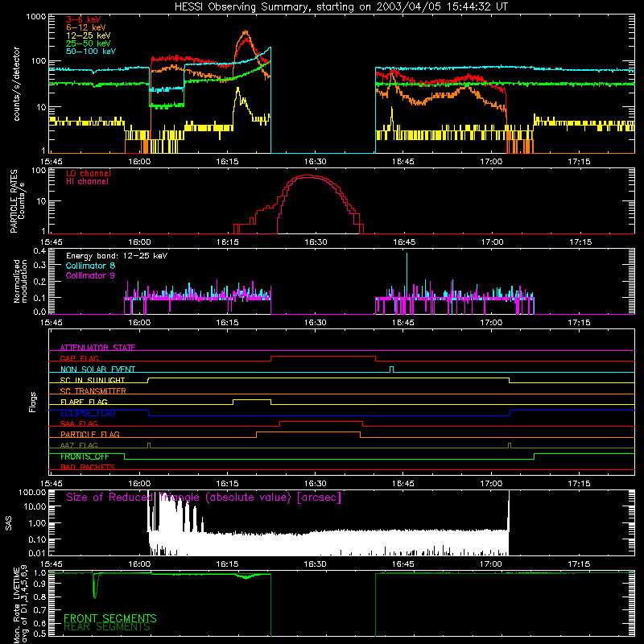The height and width of the screenshot is (644, 644).
Task: Click the FLARE_FLAG label
Action: [x=84, y=402]
